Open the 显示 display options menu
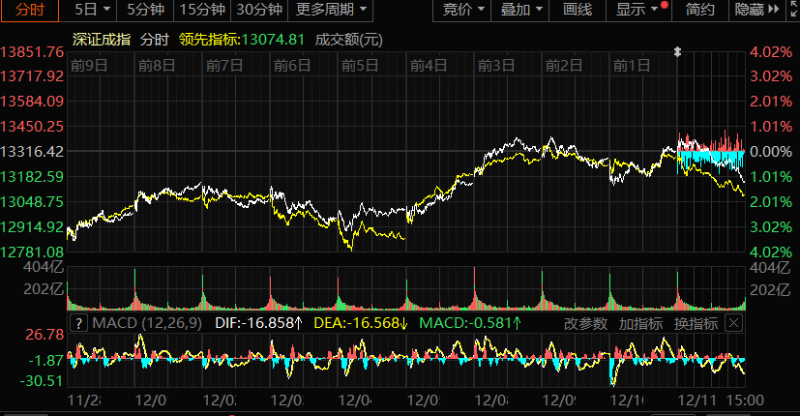Viewport: 800px width, 416px height. coord(637,10)
